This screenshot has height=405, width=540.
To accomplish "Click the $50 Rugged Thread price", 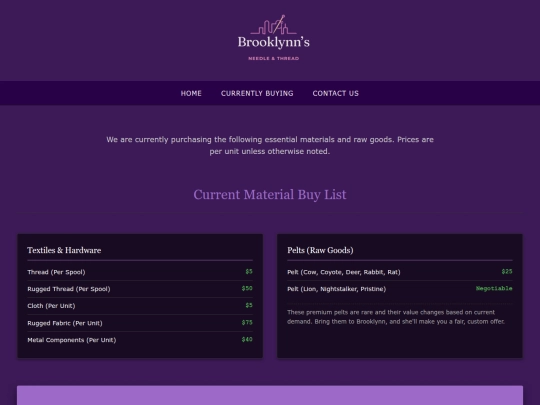I will point(247,288).
